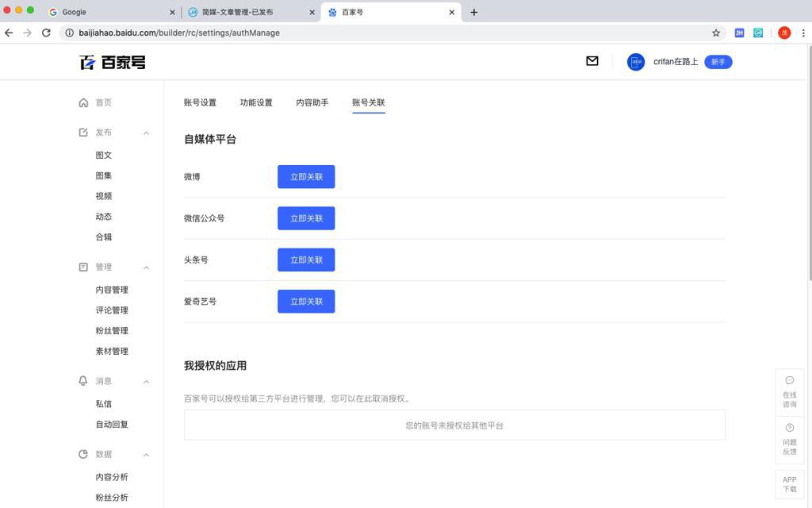Click 立即关联 for 微博
The width and height of the screenshot is (812, 508).
(x=306, y=177)
